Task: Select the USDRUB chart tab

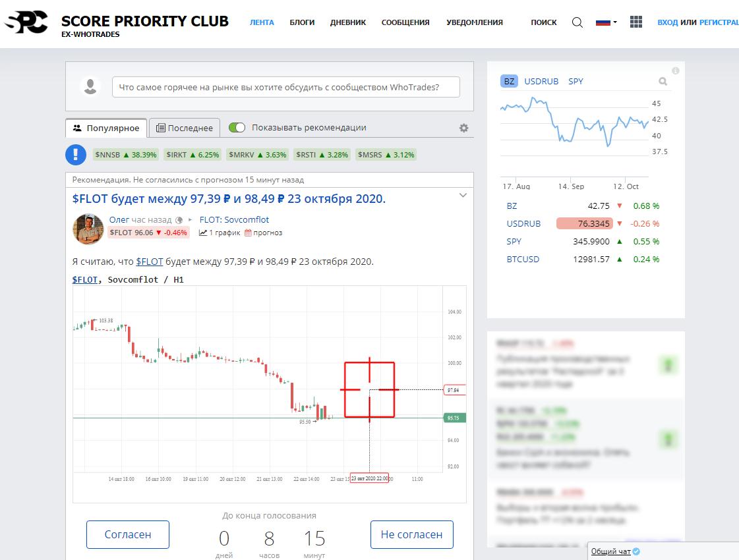Action: tap(541, 81)
